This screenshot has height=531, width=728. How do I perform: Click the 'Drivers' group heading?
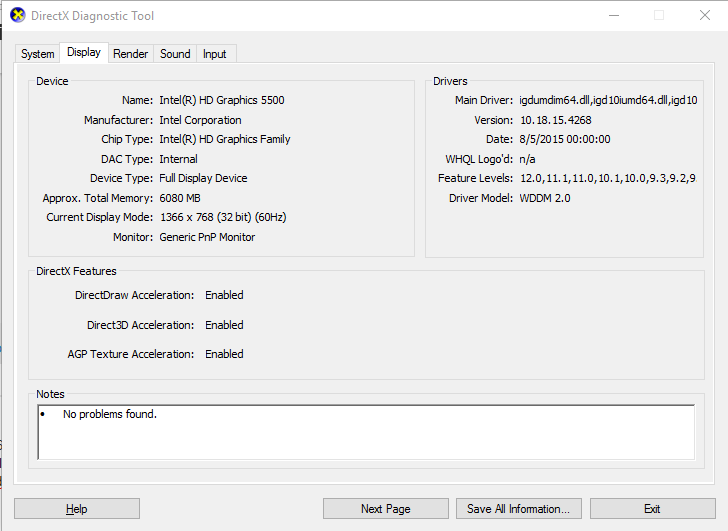tap(450, 81)
